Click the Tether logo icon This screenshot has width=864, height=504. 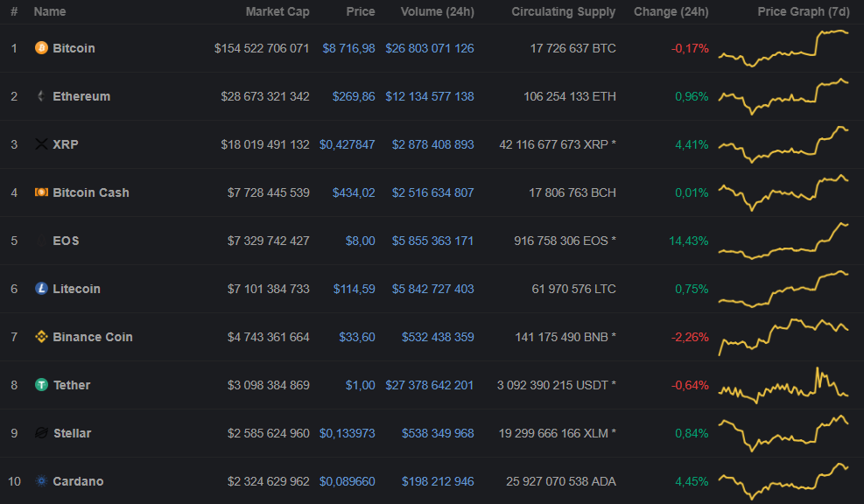[x=41, y=385]
